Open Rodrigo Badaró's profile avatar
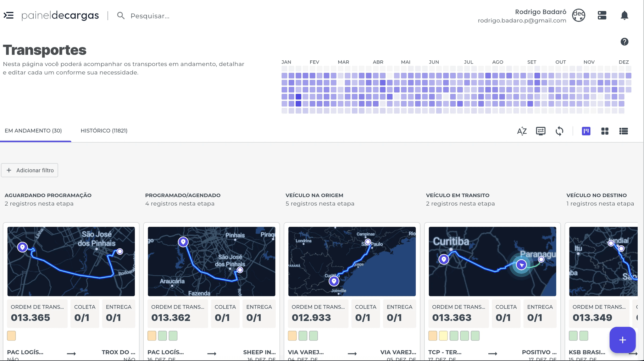This screenshot has width=644, height=361. [579, 15]
